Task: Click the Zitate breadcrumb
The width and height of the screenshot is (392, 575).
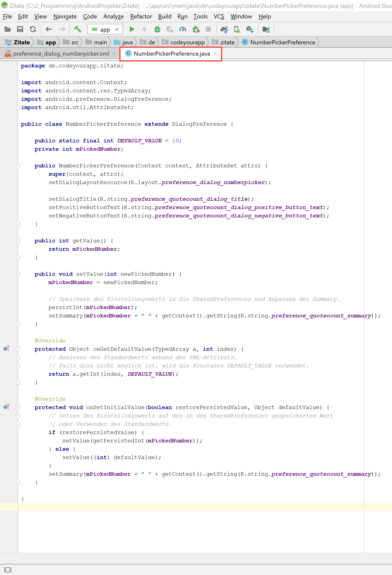Action: pyautogui.click(x=18, y=42)
